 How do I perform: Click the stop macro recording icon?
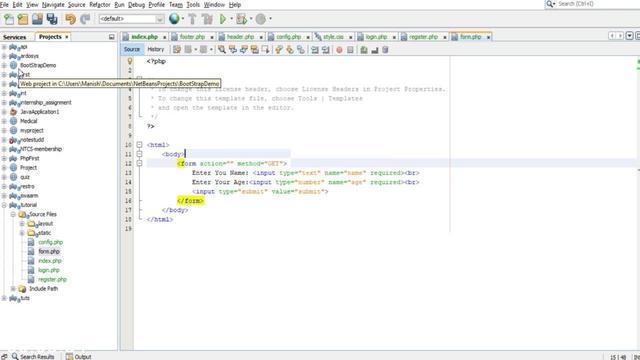pos(350,50)
